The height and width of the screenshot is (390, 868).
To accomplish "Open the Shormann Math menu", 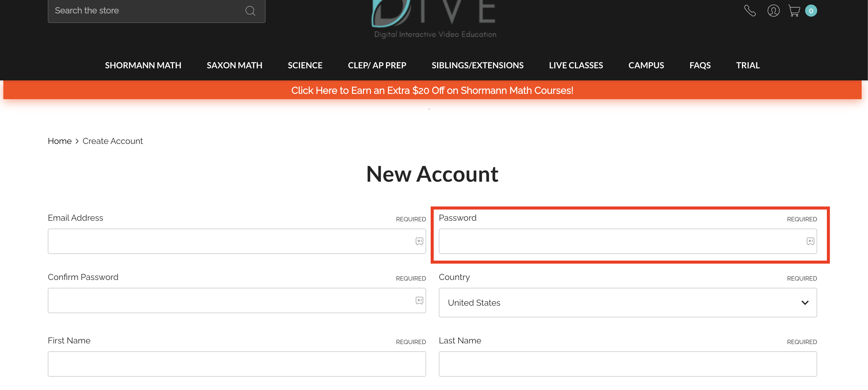I will 143,65.
